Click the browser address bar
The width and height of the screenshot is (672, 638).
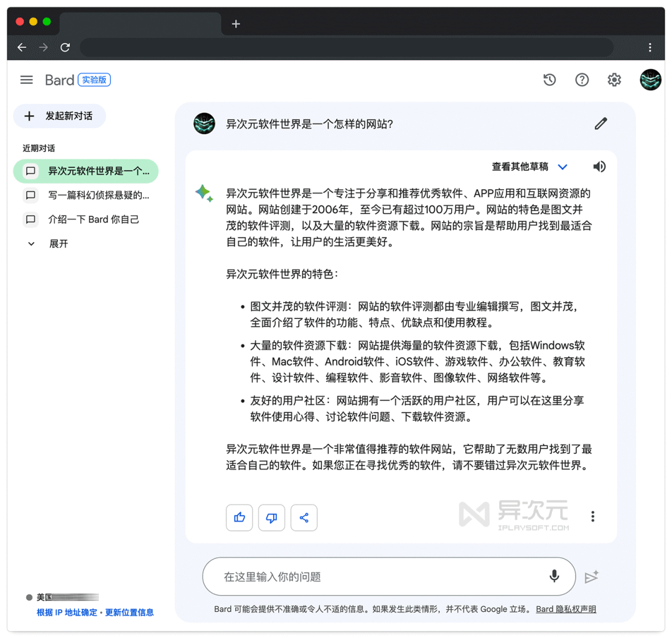coord(347,47)
